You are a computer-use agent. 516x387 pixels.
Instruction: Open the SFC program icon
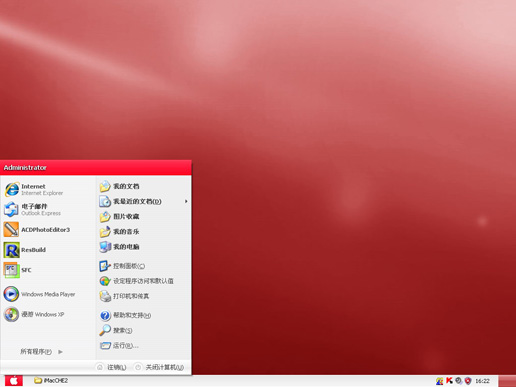(11, 270)
